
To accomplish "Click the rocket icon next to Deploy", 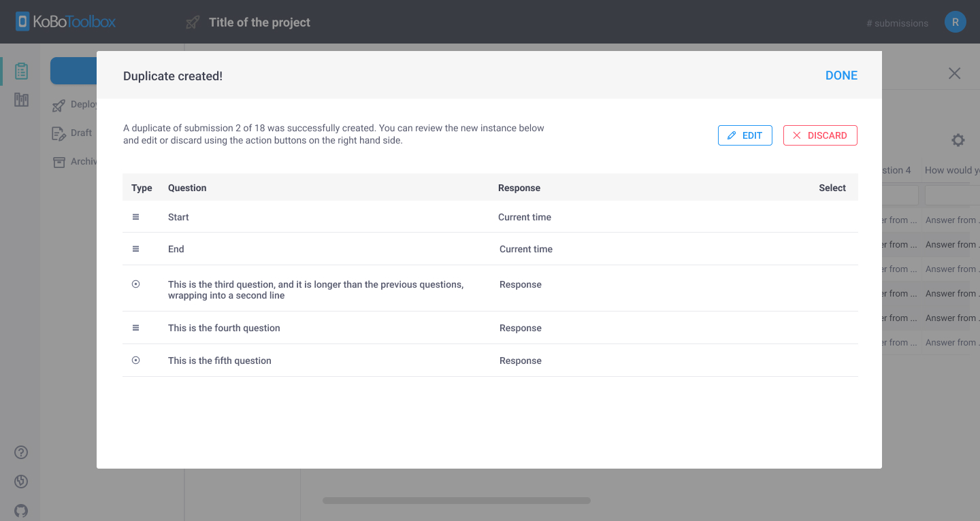I will click(58, 104).
